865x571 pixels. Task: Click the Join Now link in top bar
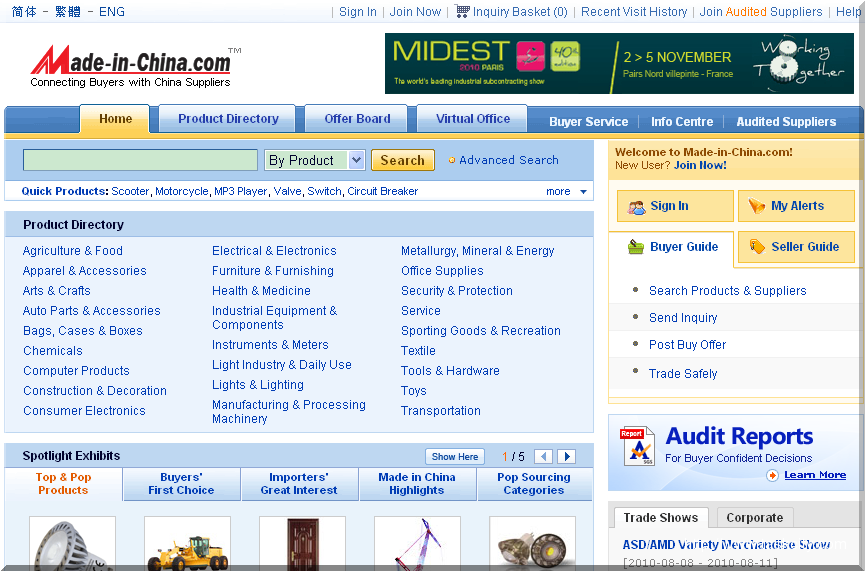point(415,12)
